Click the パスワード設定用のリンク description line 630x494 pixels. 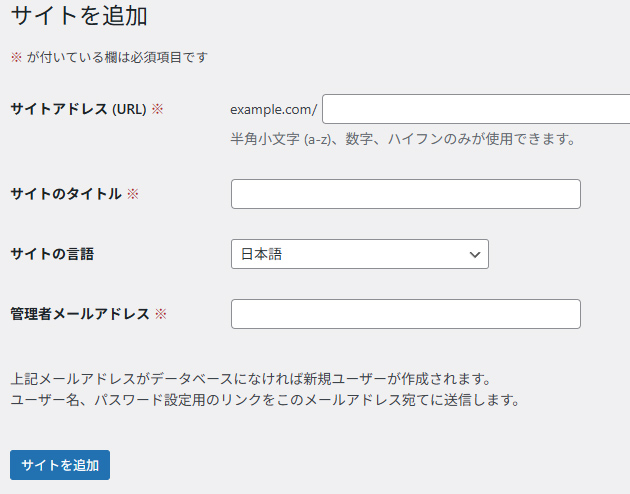266,400
